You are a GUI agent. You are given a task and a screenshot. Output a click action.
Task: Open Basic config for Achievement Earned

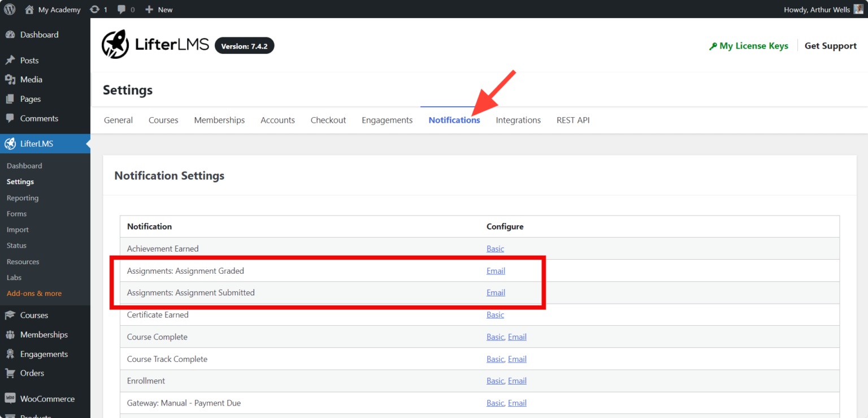point(495,249)
